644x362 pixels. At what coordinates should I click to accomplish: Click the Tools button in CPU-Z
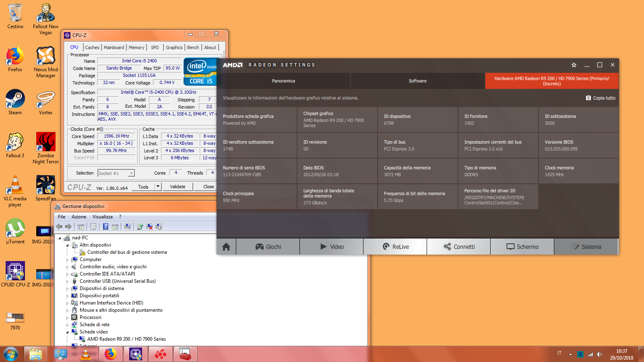[143, 187]
